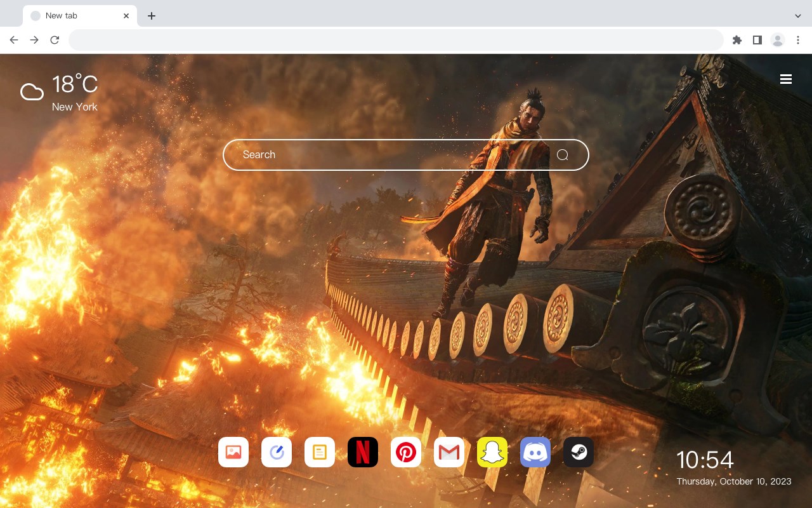Image resolution: width=812 pixels, height=508 pixels.
Task: Open the Netflix shortcut
Action: (363, 452)
